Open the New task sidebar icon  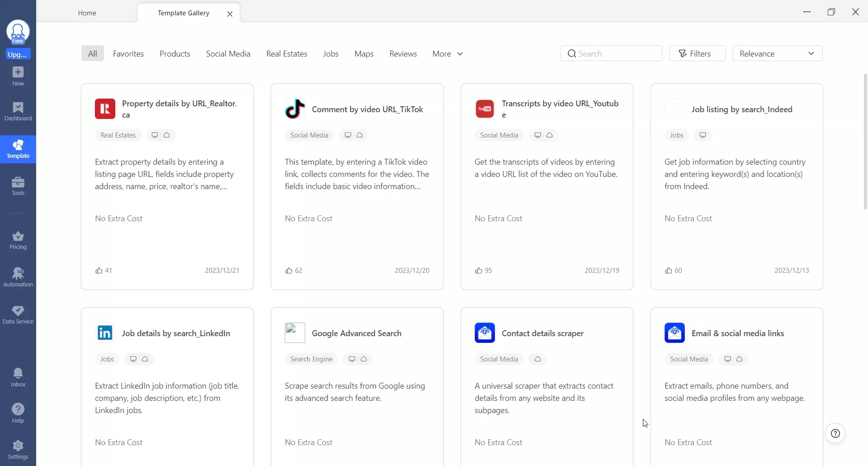click(18, 76)
